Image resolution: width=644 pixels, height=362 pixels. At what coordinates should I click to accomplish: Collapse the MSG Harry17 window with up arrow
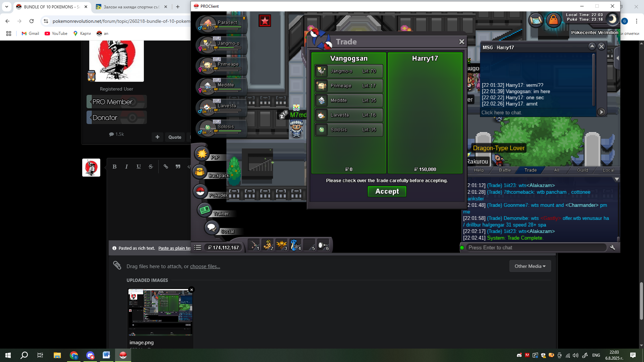tap(592, 47)
